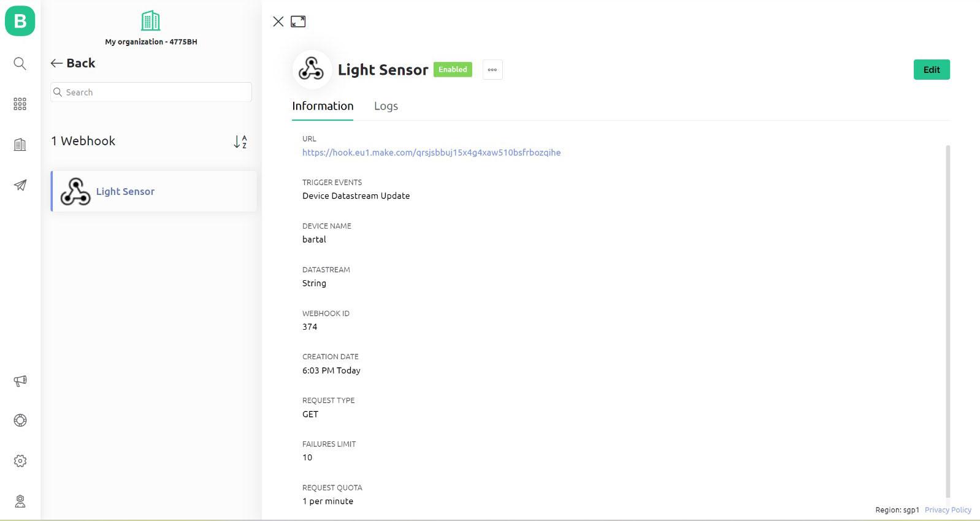Open the user profile icon
The image size is (980, 521).
point(20,501)
